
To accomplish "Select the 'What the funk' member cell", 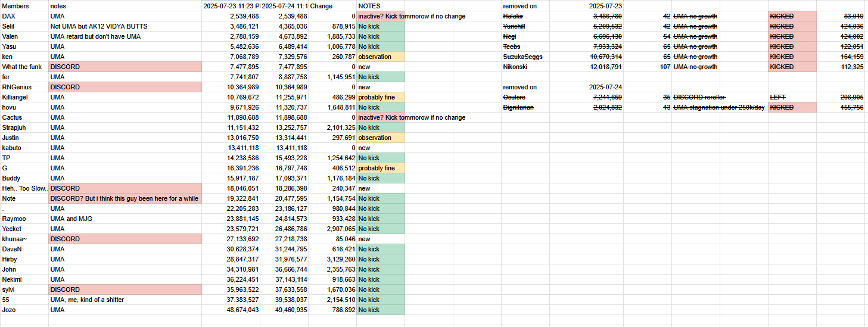I will click(x=24, y=67).
